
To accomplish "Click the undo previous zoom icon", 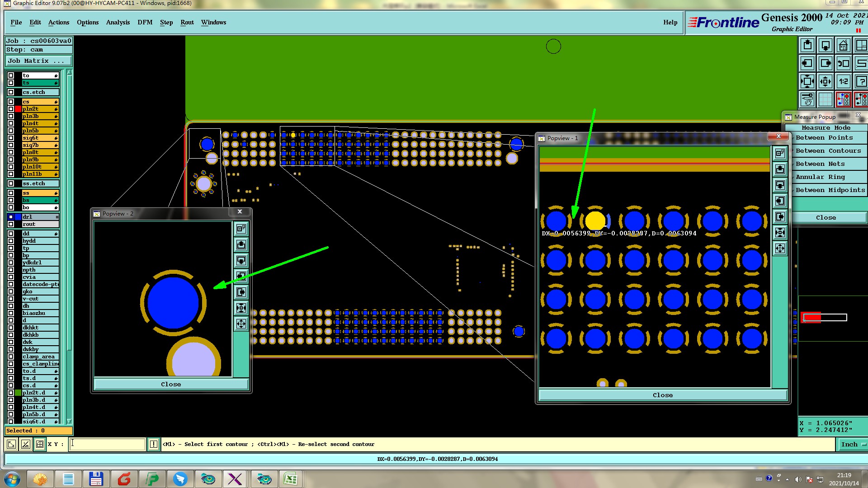I will 843,64.
